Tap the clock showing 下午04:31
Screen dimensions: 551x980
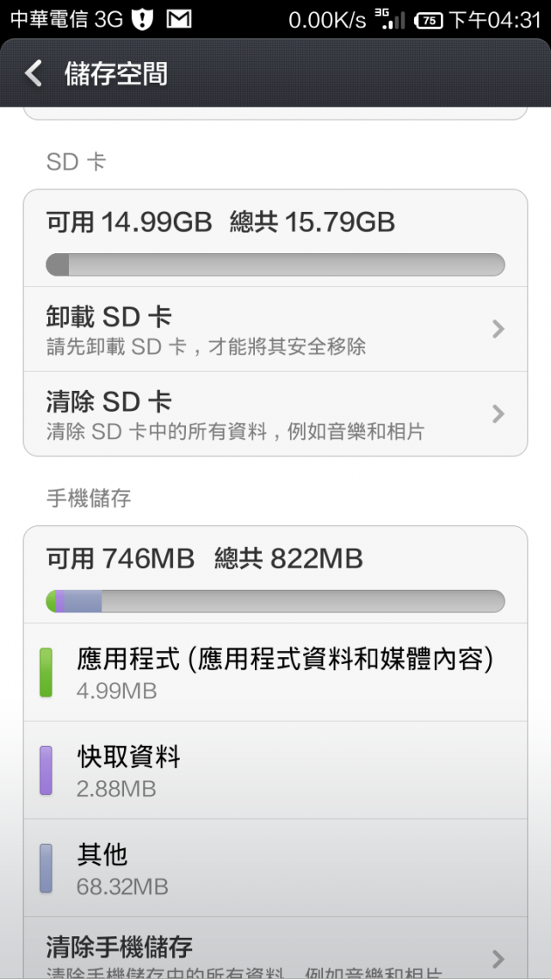point(495,20)
